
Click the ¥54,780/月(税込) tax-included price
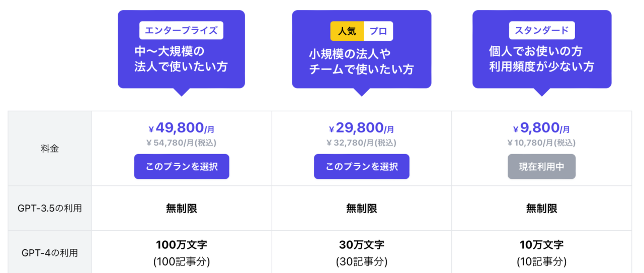[181, 143]
